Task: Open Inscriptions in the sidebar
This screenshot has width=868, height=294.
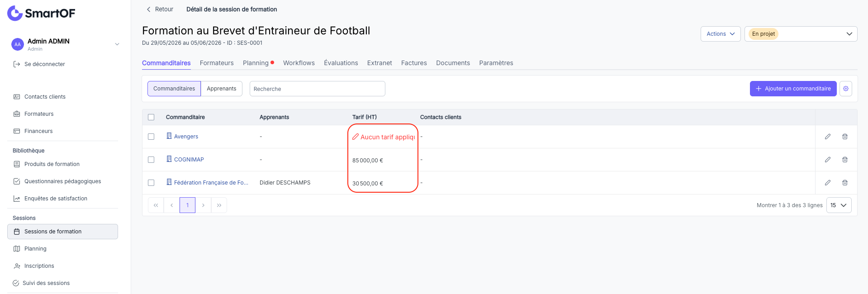Action: [34, 266]
